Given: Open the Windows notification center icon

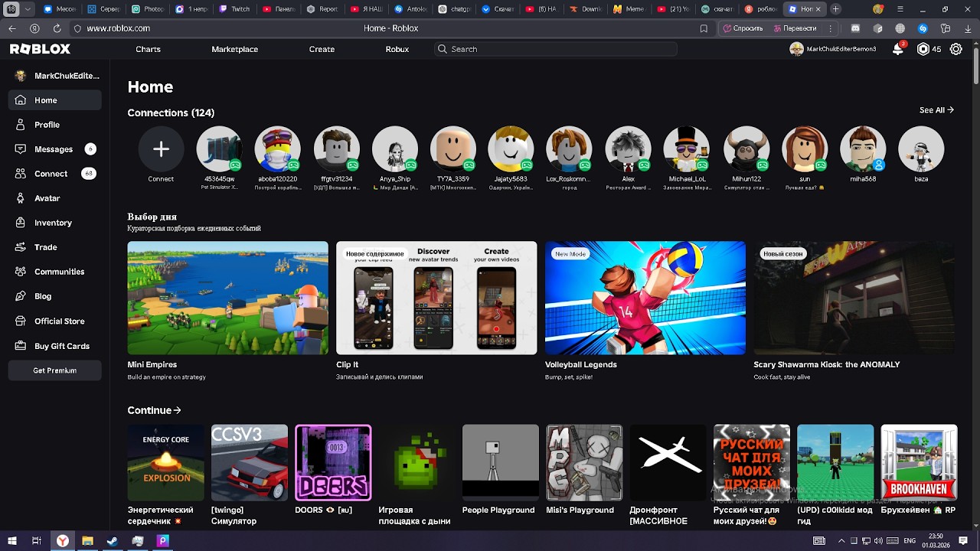Looking at the screenshot, I should tap(963, 541).
